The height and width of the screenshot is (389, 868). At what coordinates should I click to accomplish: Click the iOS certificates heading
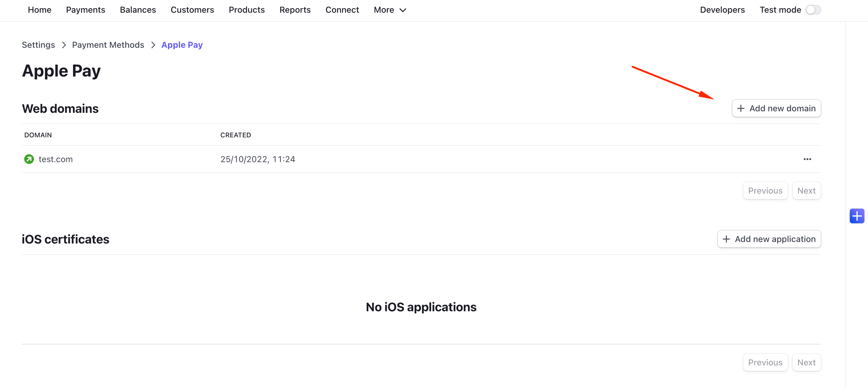pos(65,239)
